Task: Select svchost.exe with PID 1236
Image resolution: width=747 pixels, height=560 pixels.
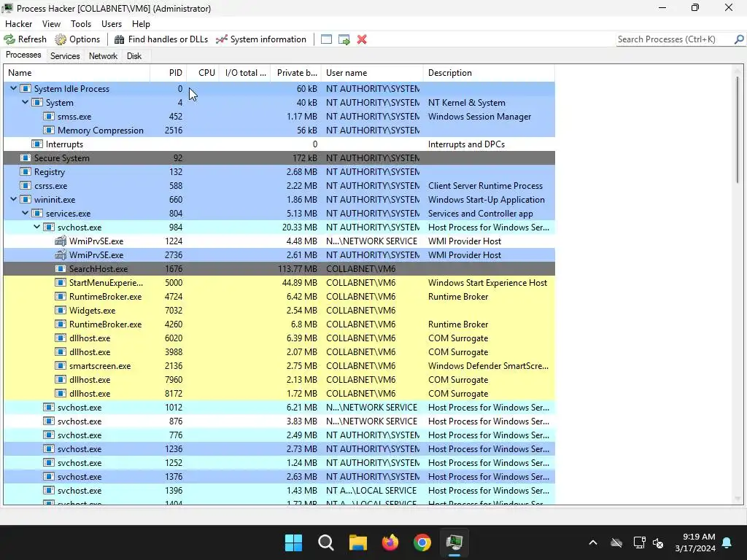Action: (x=279, y=448)
